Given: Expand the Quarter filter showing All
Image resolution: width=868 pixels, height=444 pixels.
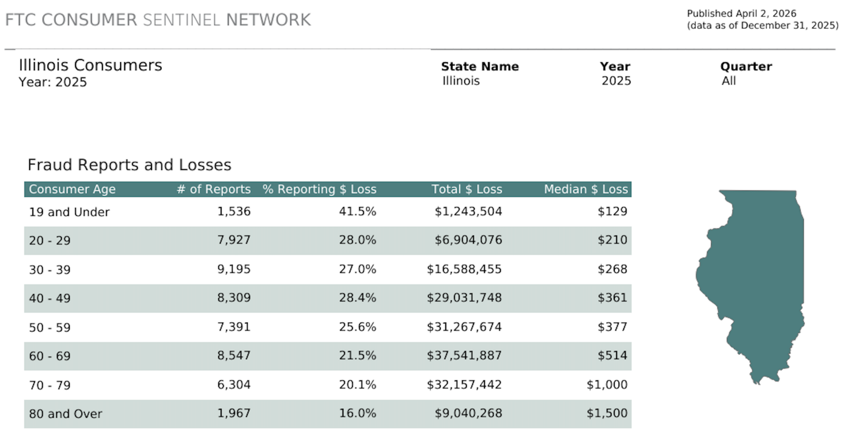Looking at the screenshot, I should [x=729, y=81].
